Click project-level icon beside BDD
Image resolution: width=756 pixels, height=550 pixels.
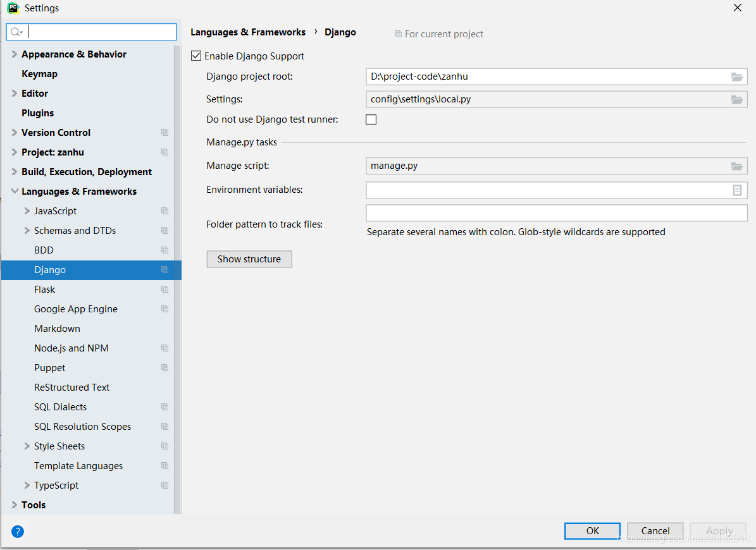[165, 250]
